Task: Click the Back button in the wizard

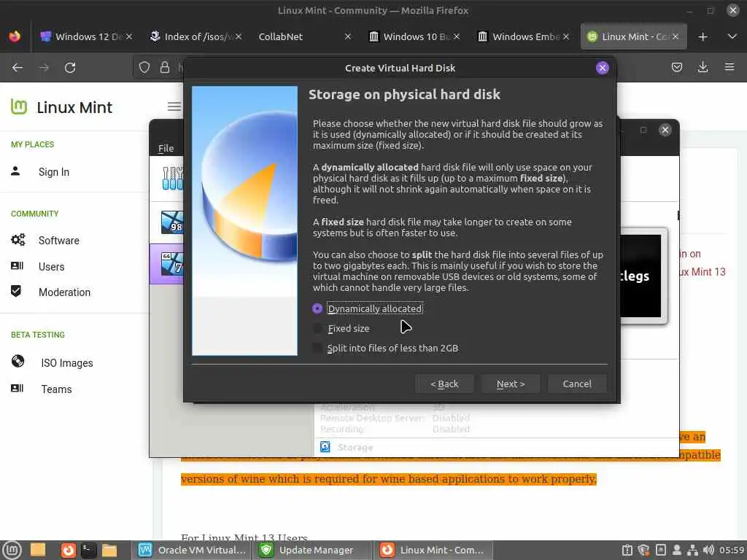Action: (444, 384)
